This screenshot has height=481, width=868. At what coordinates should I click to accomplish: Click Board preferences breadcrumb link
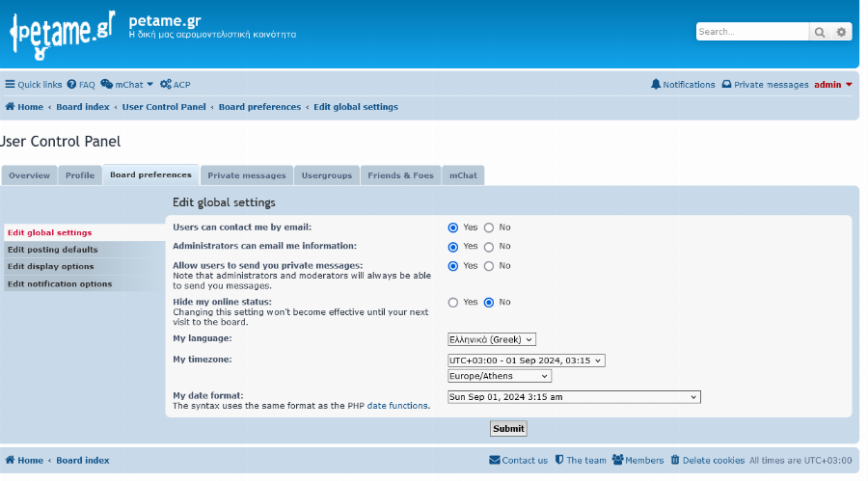[259, 107]
